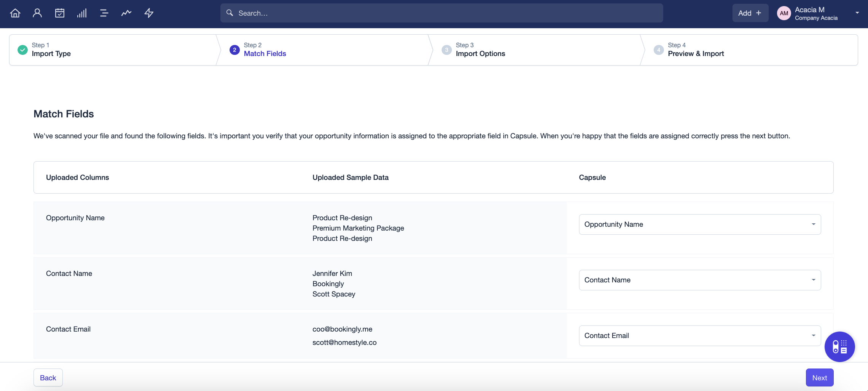
Task: Click the Step 3 number badge
Action: [447, 50]
